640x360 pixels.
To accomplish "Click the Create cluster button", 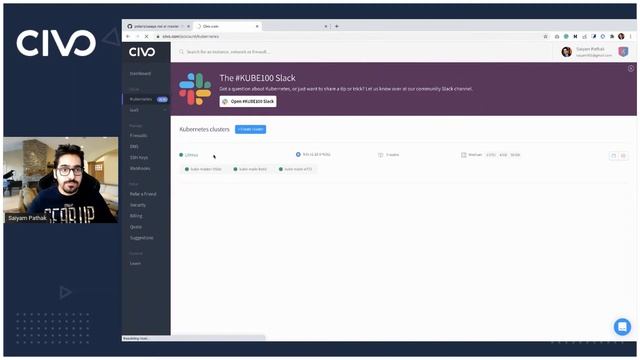I will coord(251,129).
